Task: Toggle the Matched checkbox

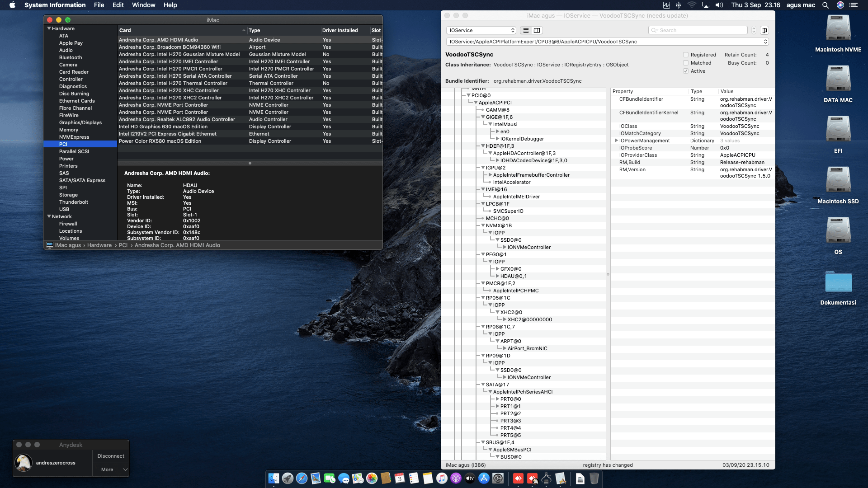Action: [x=686, y=63]
